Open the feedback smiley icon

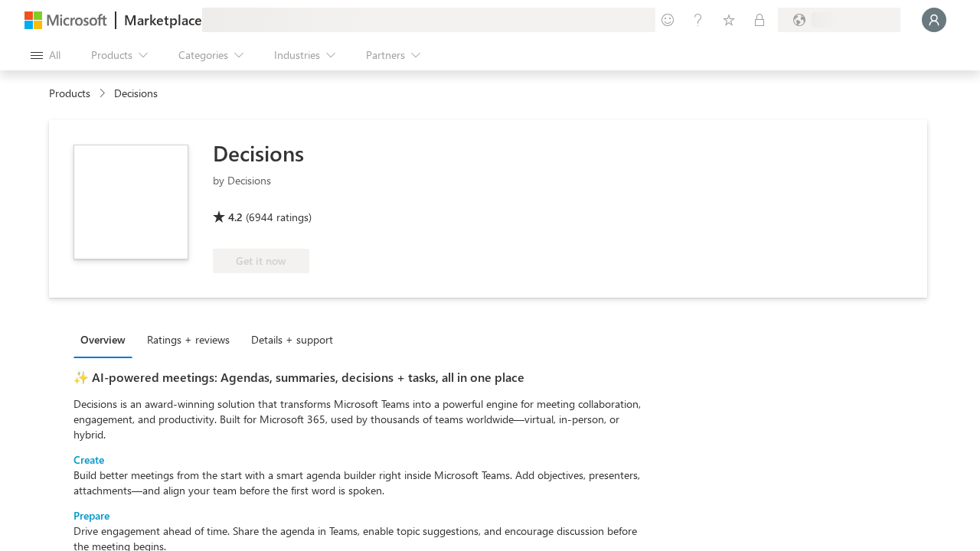[668, 20]
